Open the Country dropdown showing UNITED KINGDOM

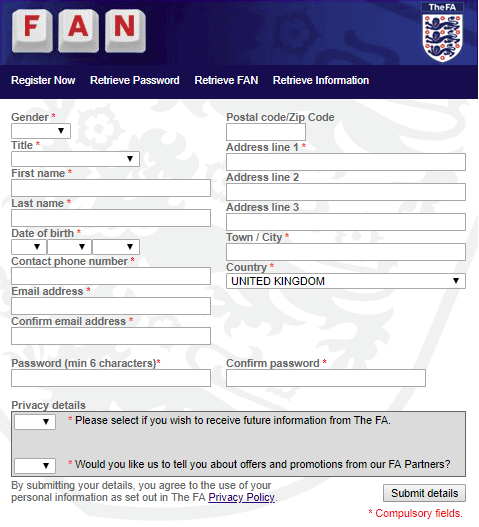[x=346, y=281]
